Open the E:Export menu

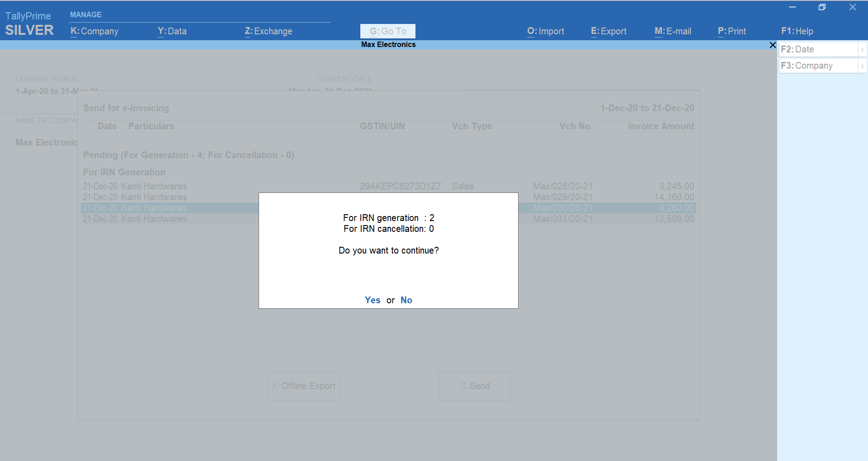tap(609, 31)
